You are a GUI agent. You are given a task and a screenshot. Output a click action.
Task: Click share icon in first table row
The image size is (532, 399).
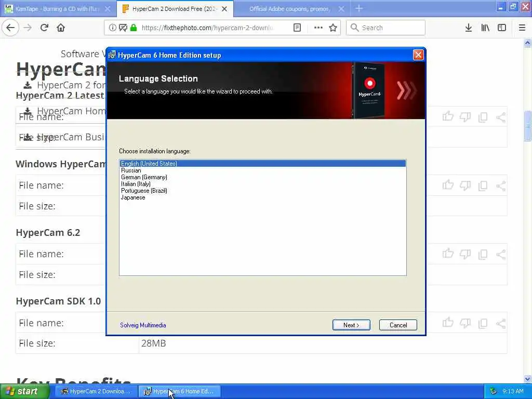[501, 117]
